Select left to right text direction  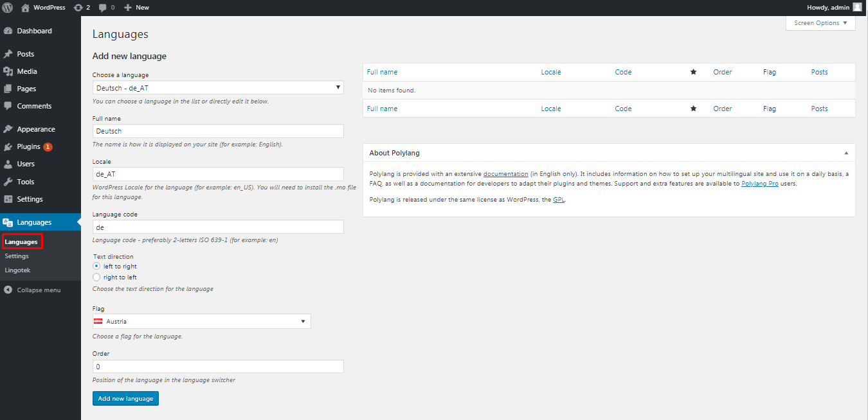96,266
